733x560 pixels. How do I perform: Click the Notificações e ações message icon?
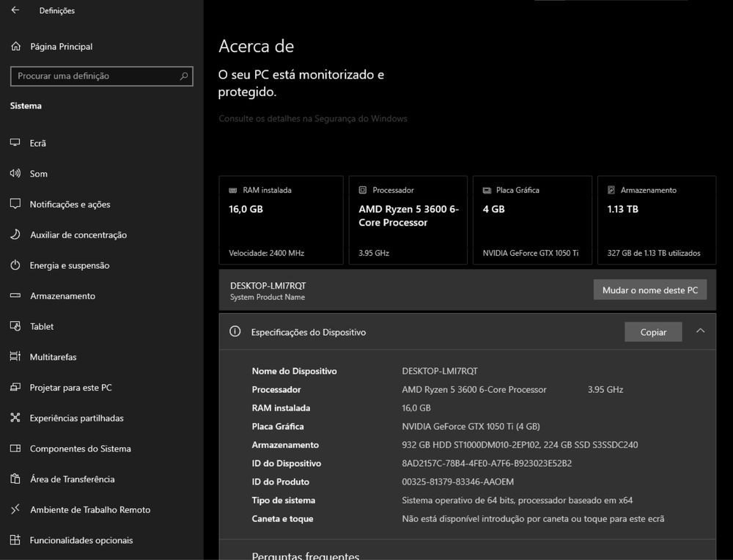pyautogui.click(x=15, y=204)
